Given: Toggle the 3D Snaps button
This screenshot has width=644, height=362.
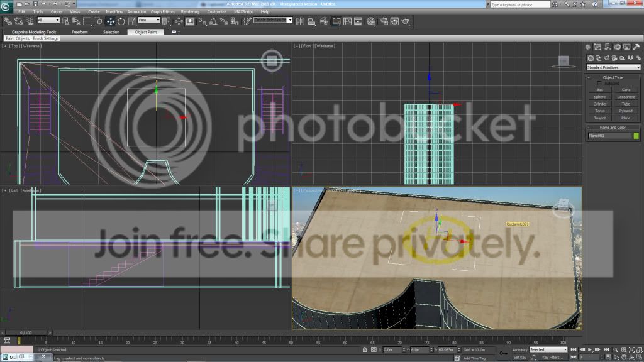Looking at the screenshot, I should [203, 21].
